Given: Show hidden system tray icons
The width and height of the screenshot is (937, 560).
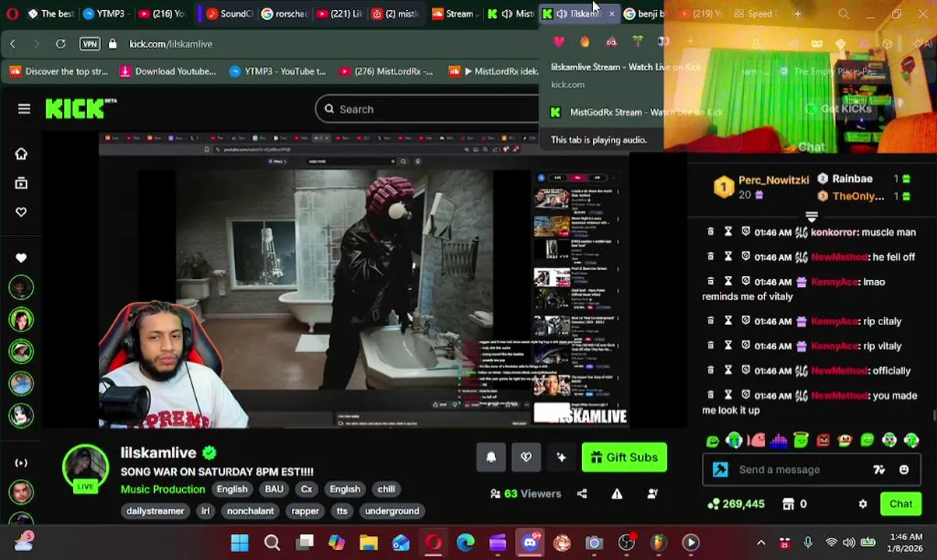Looking at the screenshot, I should coord(761,542).
